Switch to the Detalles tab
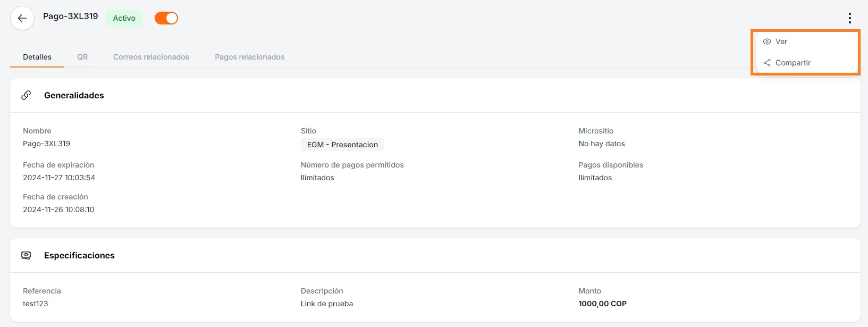Image resolution: width=868 pixels, height=327 pixels. (x=37, y=57)
